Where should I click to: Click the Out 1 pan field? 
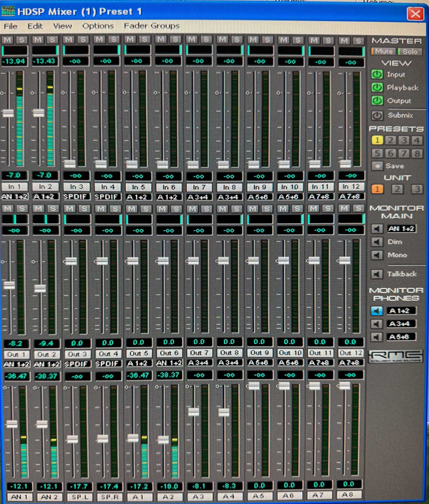(15, 219)
